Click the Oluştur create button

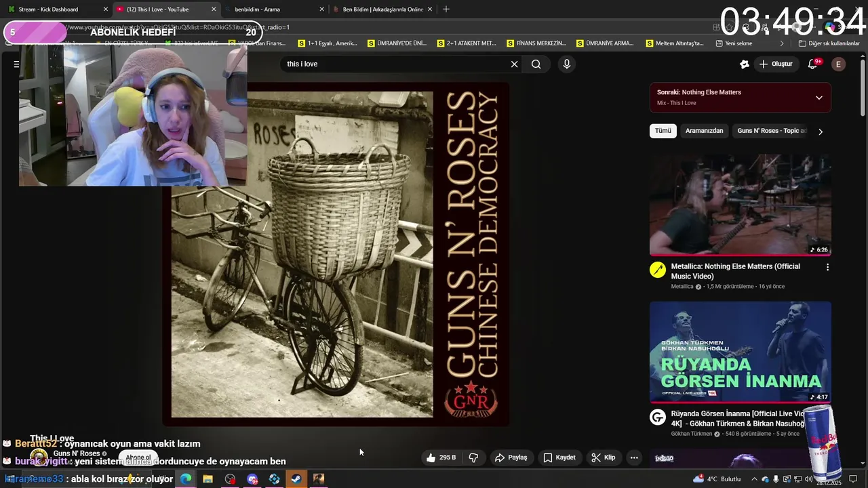point(776,64)
